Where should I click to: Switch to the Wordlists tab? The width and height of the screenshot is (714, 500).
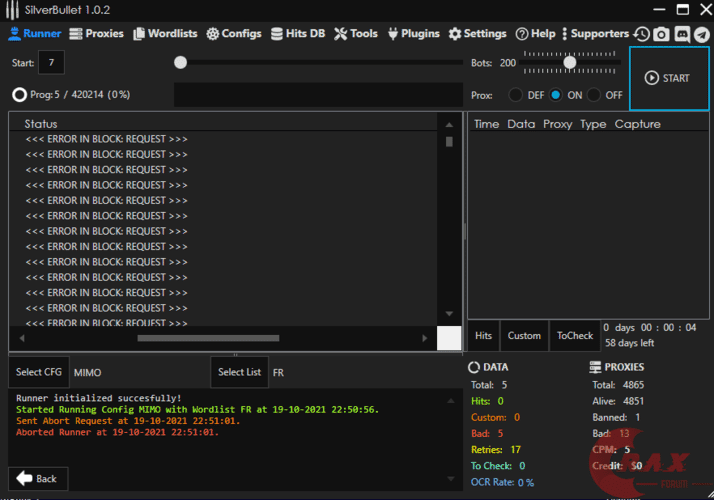pyautogui.click(x=167, y=34)
